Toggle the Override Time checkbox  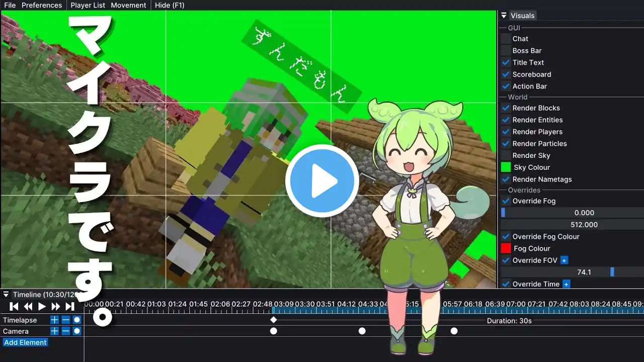[506, 284]
